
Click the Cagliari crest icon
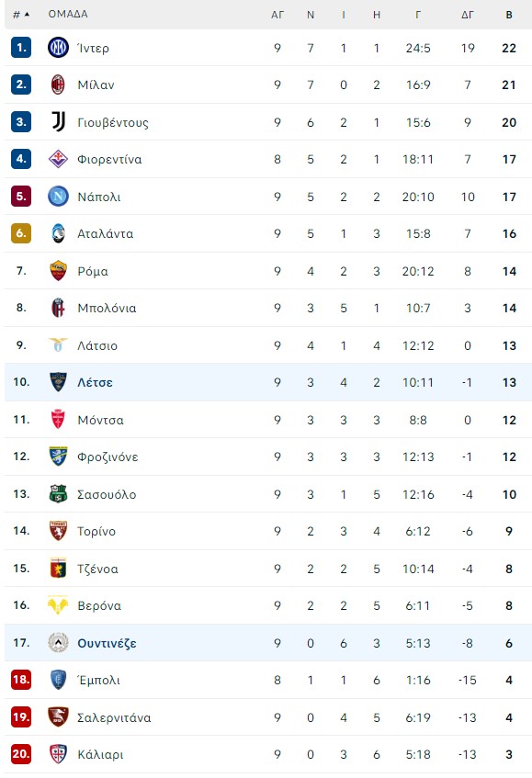[x=58, y=754]
